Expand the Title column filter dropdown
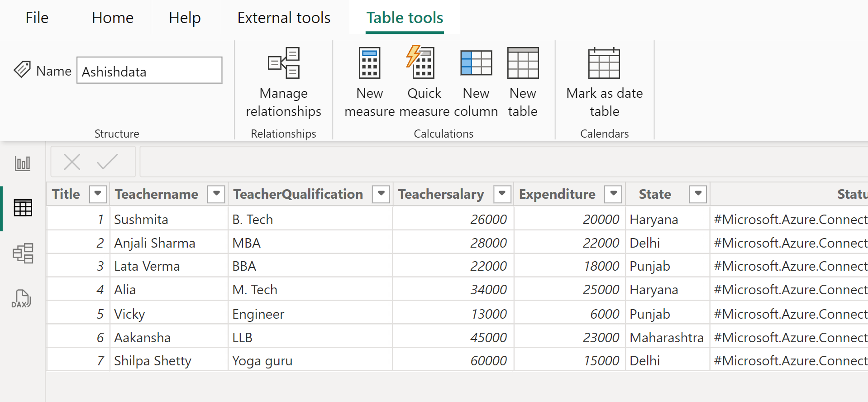The image size is (868, 402). [98, 194]
